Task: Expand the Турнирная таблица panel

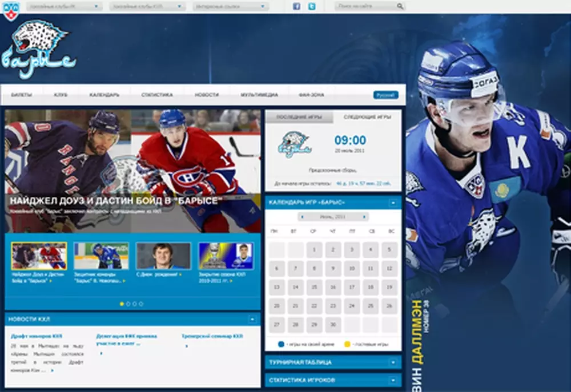Action: 393,362
